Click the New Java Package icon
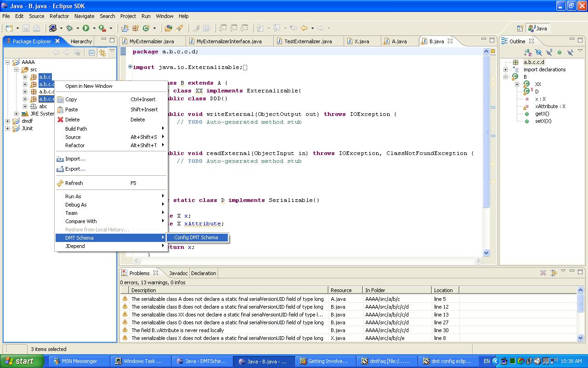 [x=136, y=28]
